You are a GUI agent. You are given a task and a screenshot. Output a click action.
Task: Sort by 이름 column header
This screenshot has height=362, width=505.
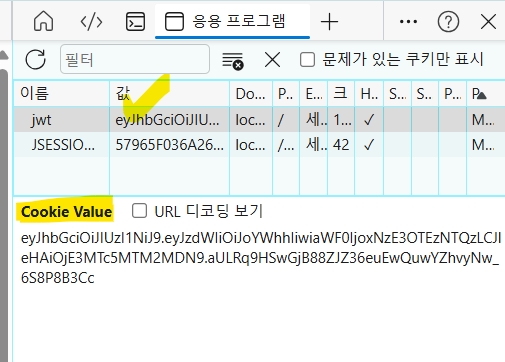62,93
